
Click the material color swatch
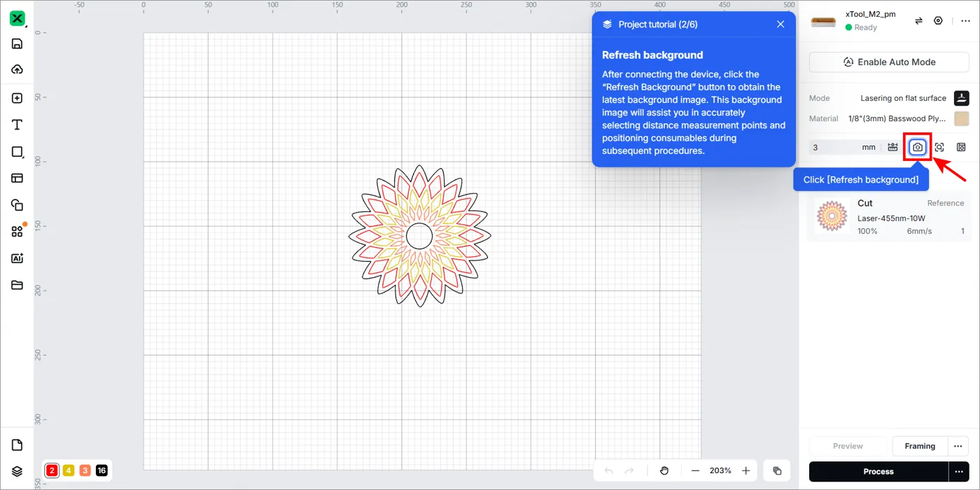[x=962, y=118]
